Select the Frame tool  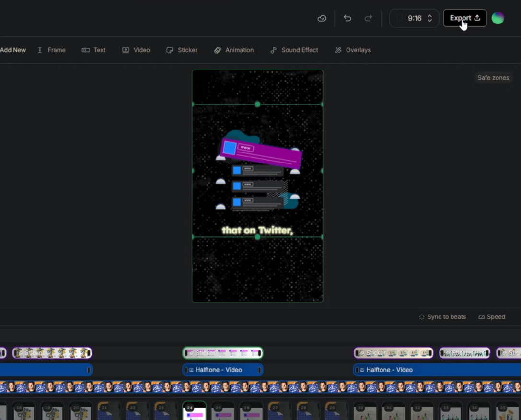point(51,50)
